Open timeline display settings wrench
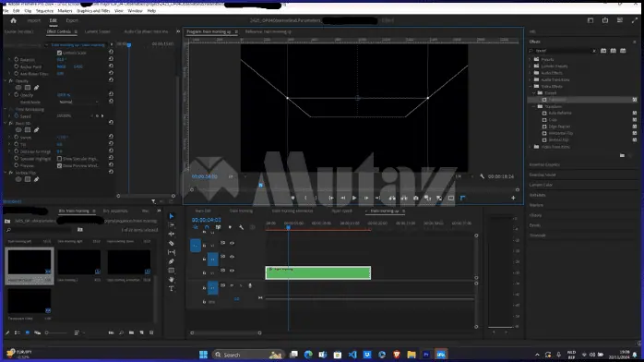The width and height of the screenshot is (644, 362). [x=241, y=227]
